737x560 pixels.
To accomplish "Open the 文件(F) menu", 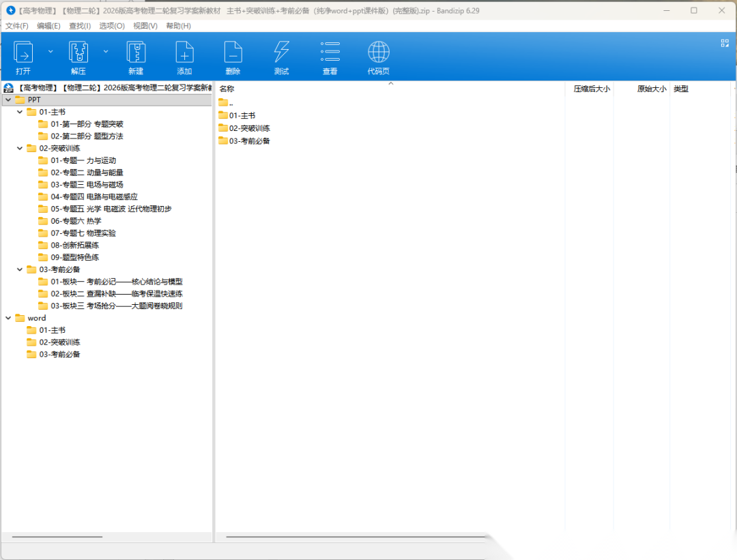I will pos(17,26).
